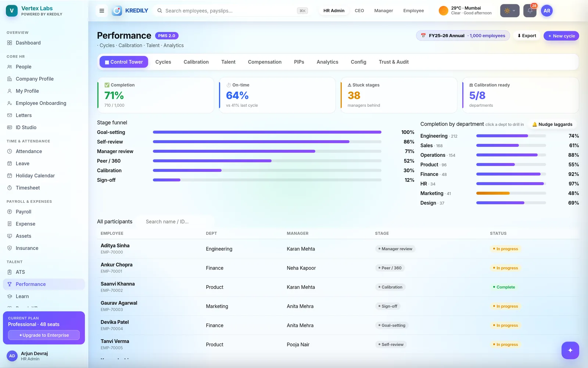Screen dimensions: 588x368
Task: Open the FY25–26 Annual cycle selector
Action: pyautogui.click(x=463, y=36)
